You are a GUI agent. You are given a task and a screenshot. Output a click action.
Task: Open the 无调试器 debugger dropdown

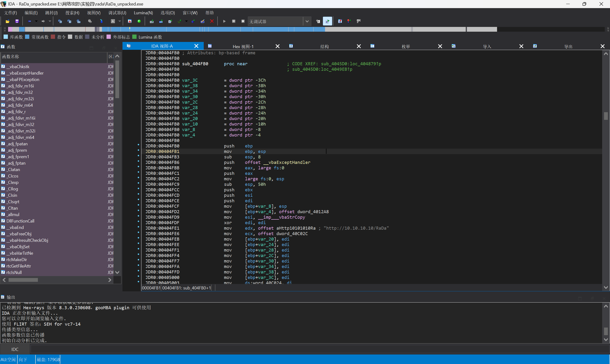click(x=307, y=21)
